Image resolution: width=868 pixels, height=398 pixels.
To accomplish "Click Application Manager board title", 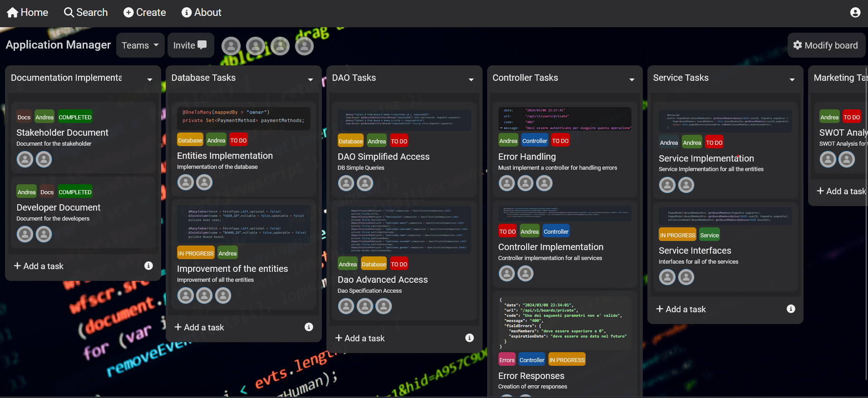I will click(58, 45).
